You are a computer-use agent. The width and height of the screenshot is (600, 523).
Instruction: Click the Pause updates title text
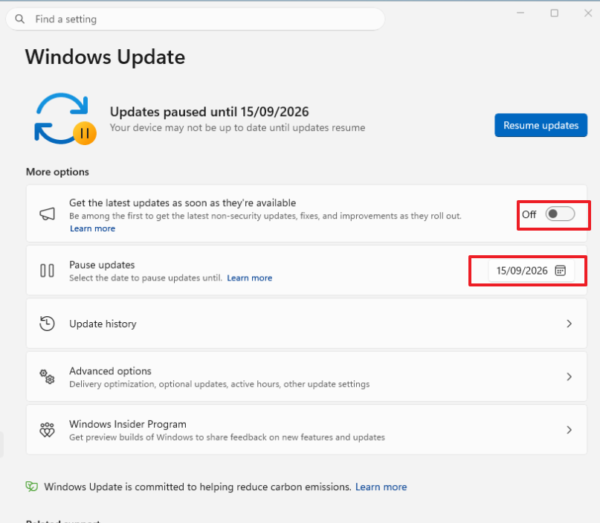[102, 265]
